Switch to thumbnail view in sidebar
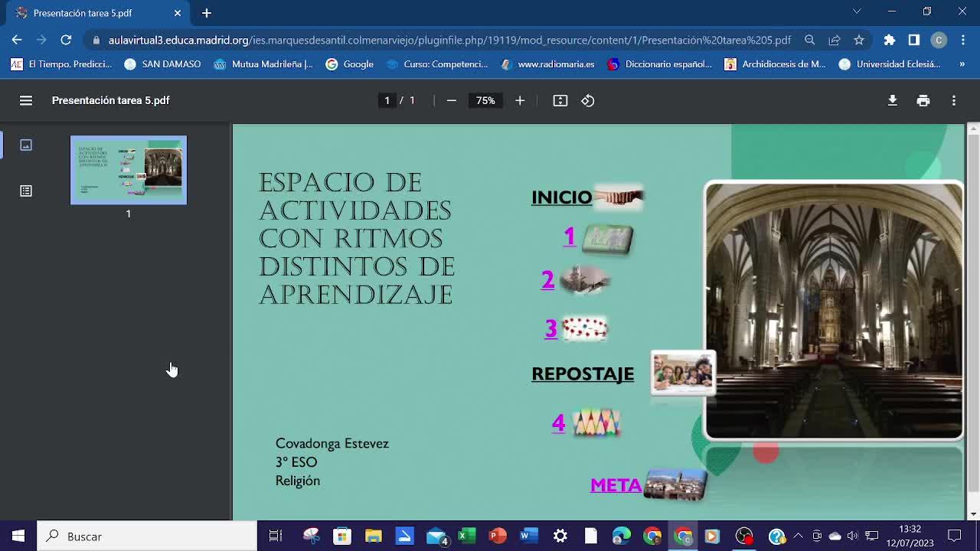The width and height of the screenshot is (980, 551). click(26, 145)
